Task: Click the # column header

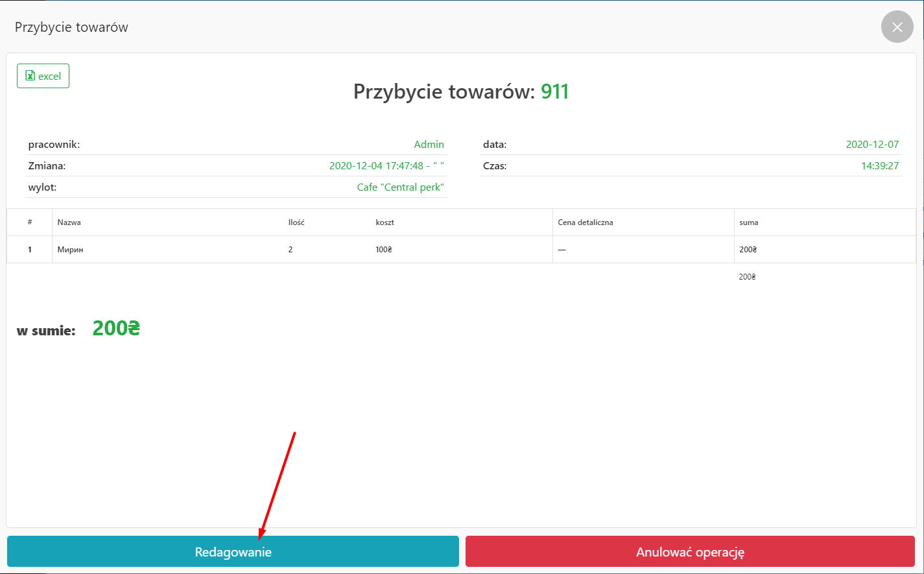Action: click(30, 222)
